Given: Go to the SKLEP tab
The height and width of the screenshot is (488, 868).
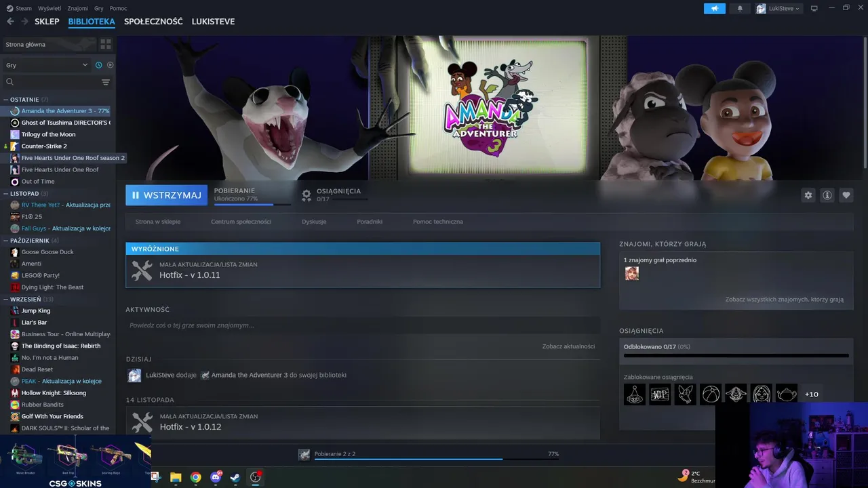Looking at the screenshot, I should pos(47,22).
